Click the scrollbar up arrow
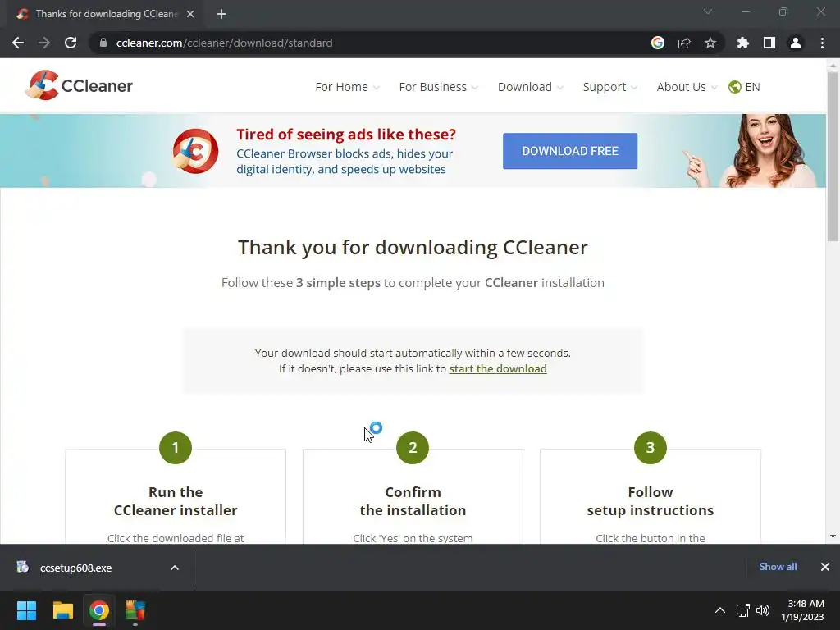840x630 pixels. 833,66
